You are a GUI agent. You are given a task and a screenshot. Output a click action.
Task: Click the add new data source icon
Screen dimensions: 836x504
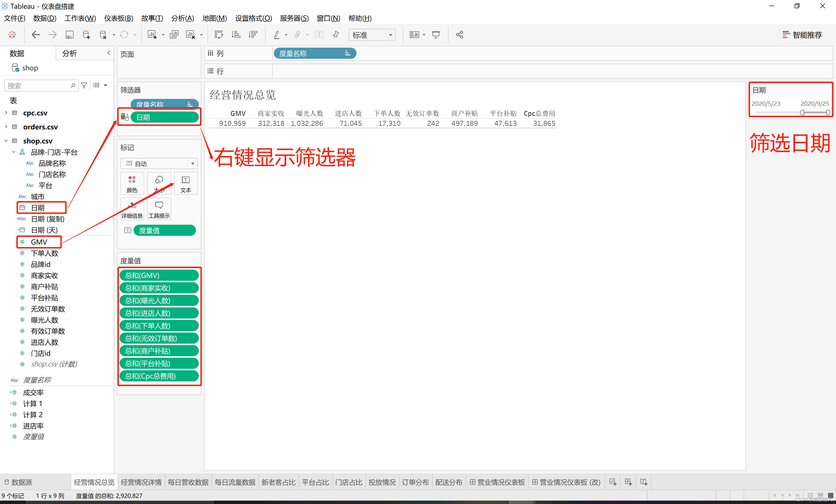coord(86,35)
